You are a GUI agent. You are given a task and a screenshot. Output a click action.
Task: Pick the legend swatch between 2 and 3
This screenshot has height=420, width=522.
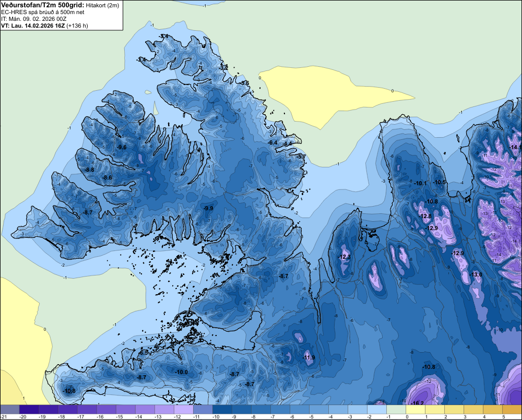(x=454, y=410)
